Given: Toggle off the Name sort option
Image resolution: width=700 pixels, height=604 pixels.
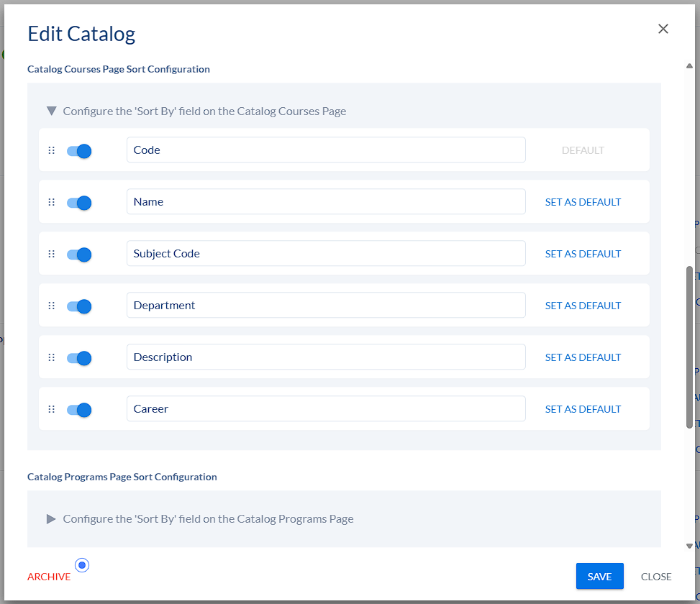Looking at the screenshot, I should point(79,203).
